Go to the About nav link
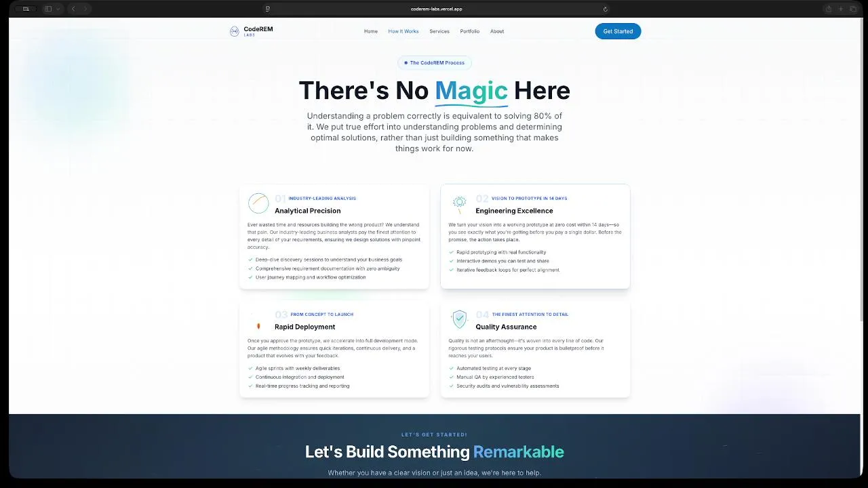Image resolution: width=868 pixels, height=488 pixels. pyautogui.click(x=497, y=31)
